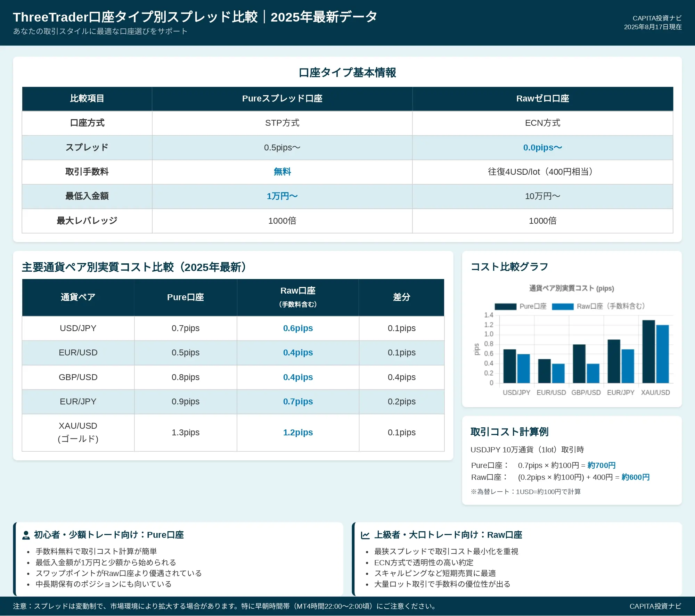
Task: Click the 0.6pips Raw value for USD/JPY
Action: 298,328
